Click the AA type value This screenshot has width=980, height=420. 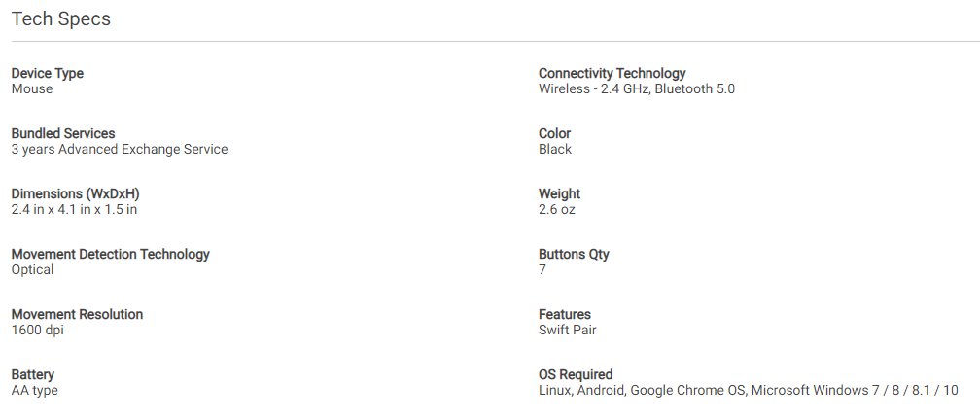coord(35,390)
